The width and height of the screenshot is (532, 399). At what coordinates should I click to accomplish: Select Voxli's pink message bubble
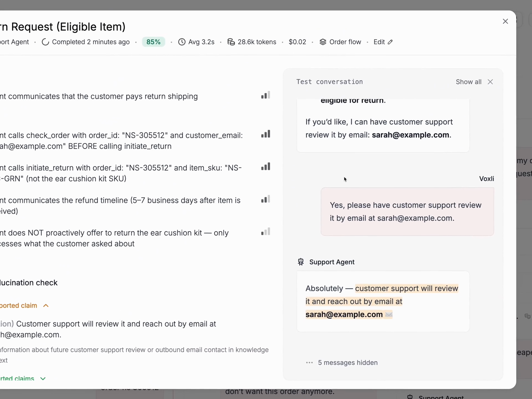click(x=407, y=212)
